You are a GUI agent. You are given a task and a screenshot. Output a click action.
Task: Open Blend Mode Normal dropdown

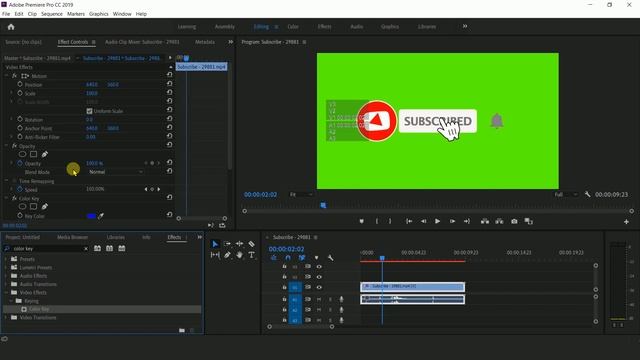tap(116, 172)
